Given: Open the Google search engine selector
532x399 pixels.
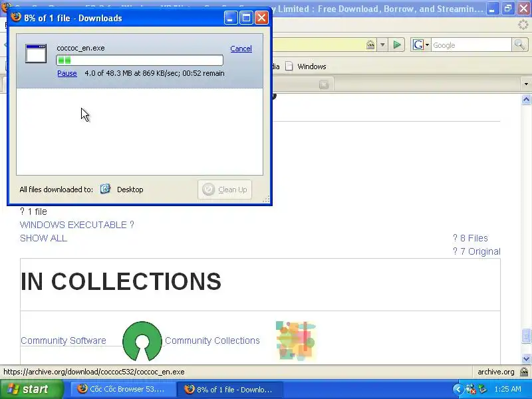Looking at the screenshot, I should point(421,45).
